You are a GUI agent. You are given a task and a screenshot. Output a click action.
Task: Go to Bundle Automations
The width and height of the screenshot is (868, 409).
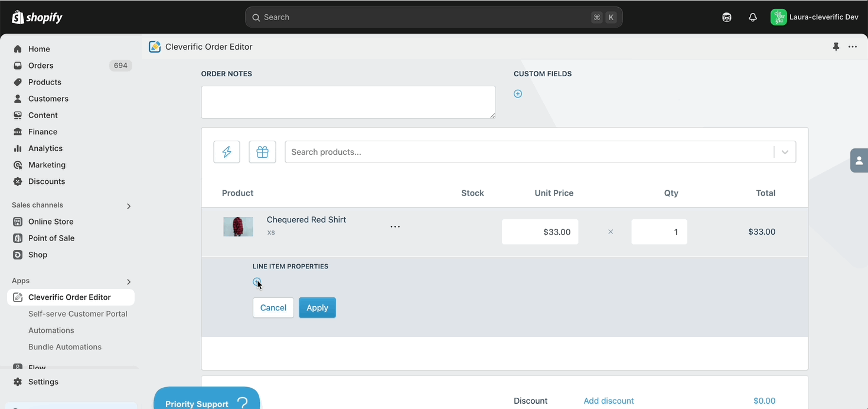coord(65,347)
